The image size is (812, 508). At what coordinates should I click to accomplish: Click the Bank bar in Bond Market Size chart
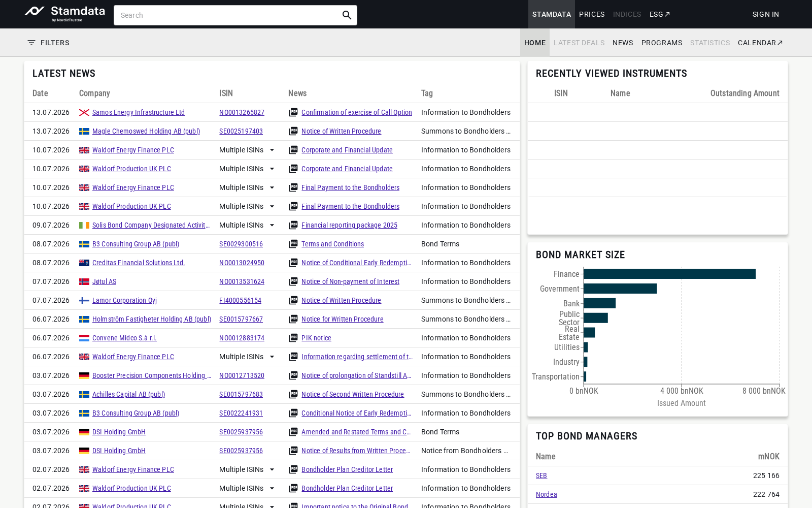click(599, 303)
